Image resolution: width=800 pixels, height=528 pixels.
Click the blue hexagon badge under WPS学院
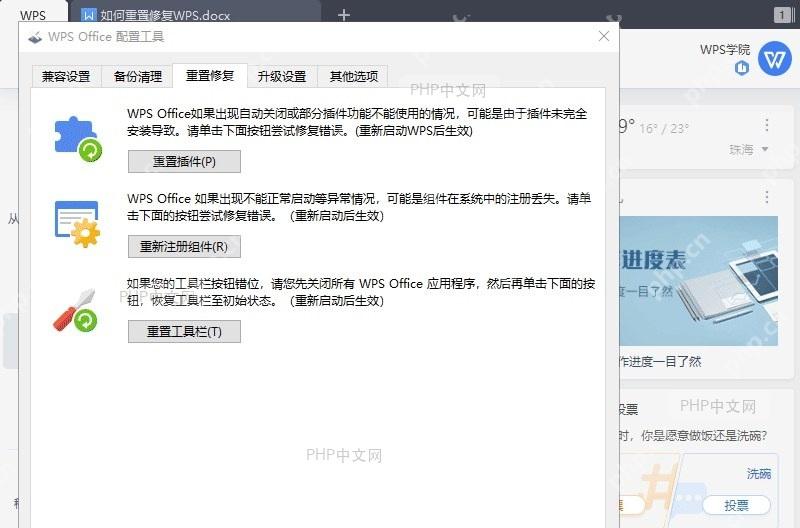(x=742, y=68)
